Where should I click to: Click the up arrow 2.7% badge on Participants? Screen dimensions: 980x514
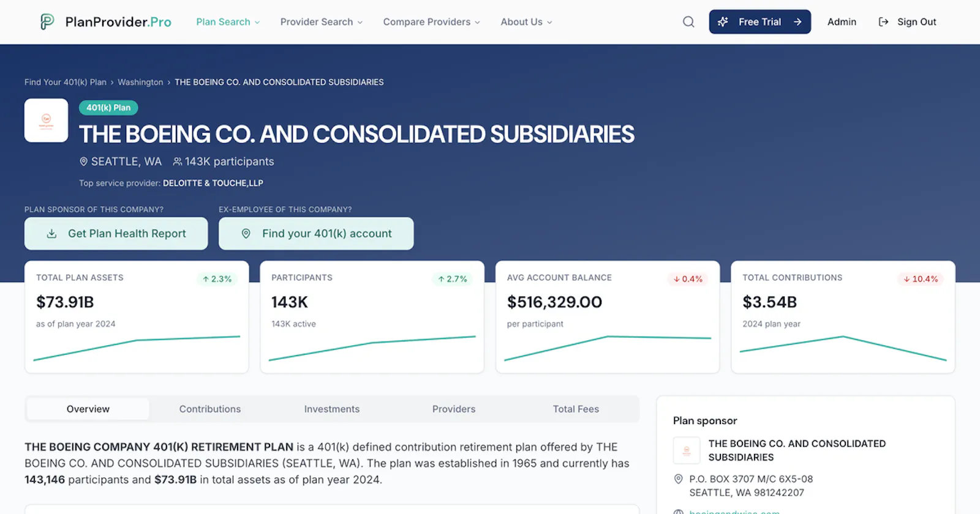[x=453, y=279]
